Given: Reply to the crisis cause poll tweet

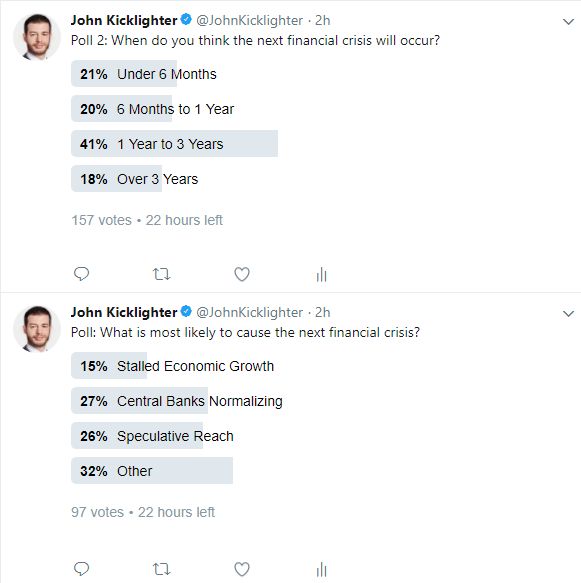Looking at the screenshot, I should [81, 569].
